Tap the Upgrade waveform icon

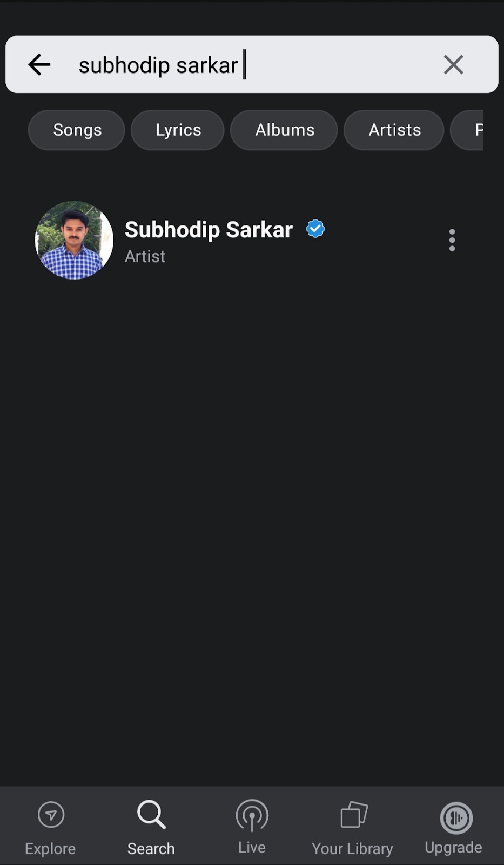(456, 817)
